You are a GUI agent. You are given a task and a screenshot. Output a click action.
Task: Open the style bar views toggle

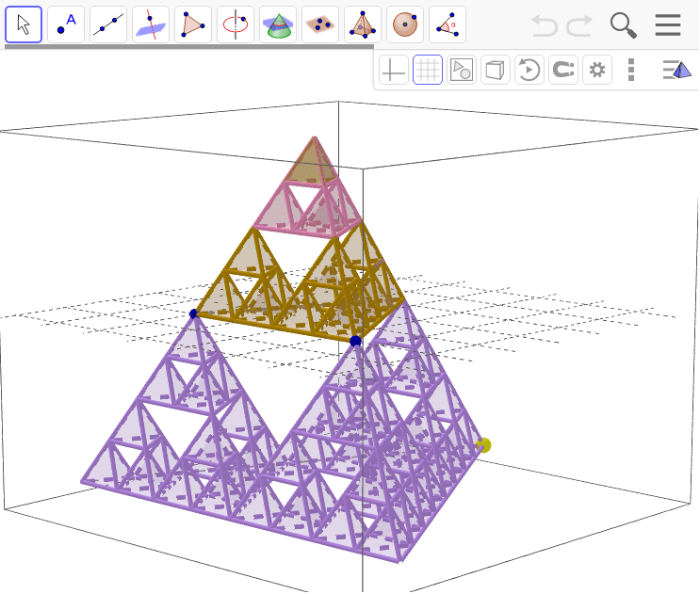[676, 70]
